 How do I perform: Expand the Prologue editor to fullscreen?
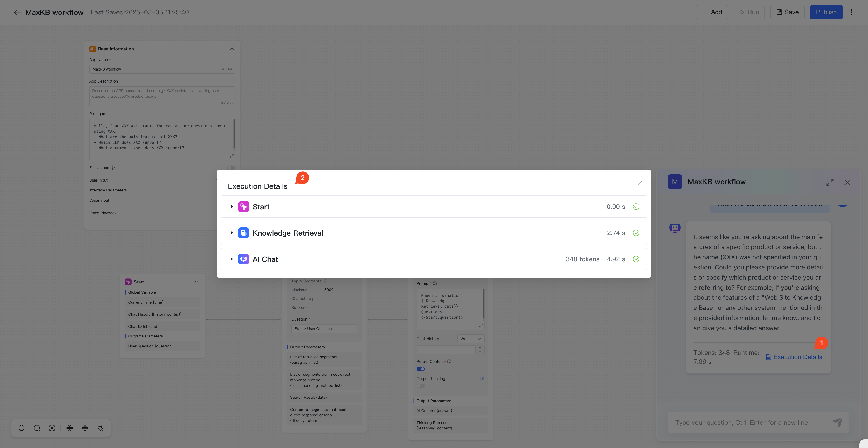pos(231,156)
